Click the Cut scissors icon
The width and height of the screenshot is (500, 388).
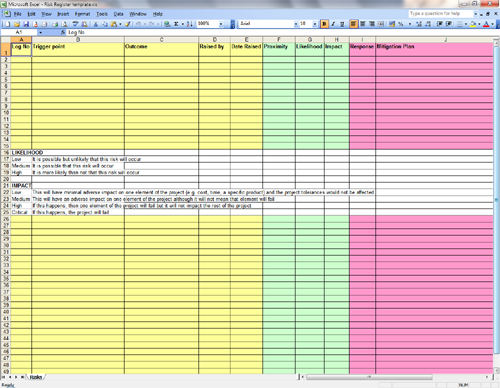click(96, 24)
